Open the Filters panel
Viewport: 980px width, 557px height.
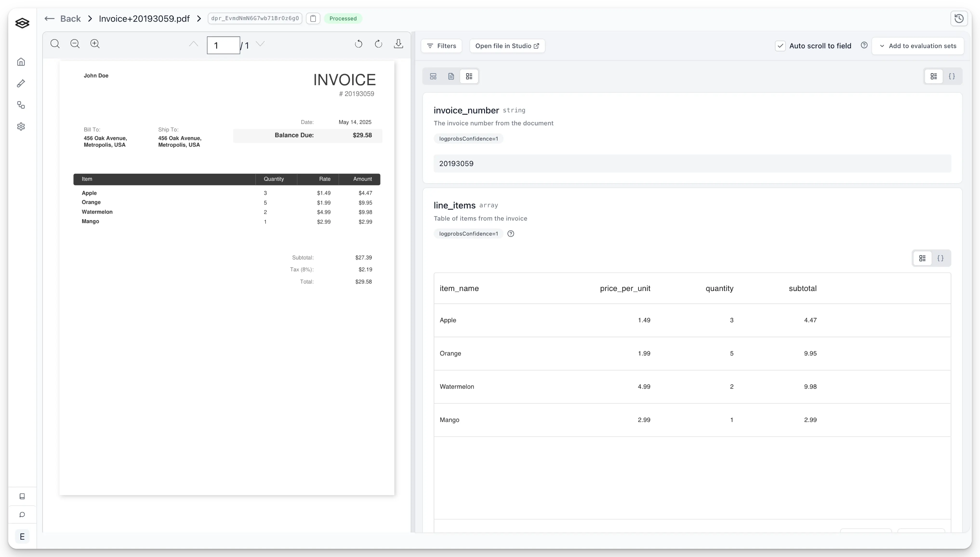(x=441, y=46)
